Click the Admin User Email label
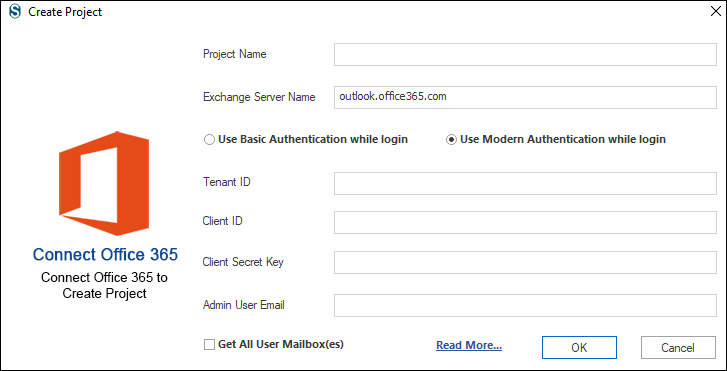 [244, 305]
